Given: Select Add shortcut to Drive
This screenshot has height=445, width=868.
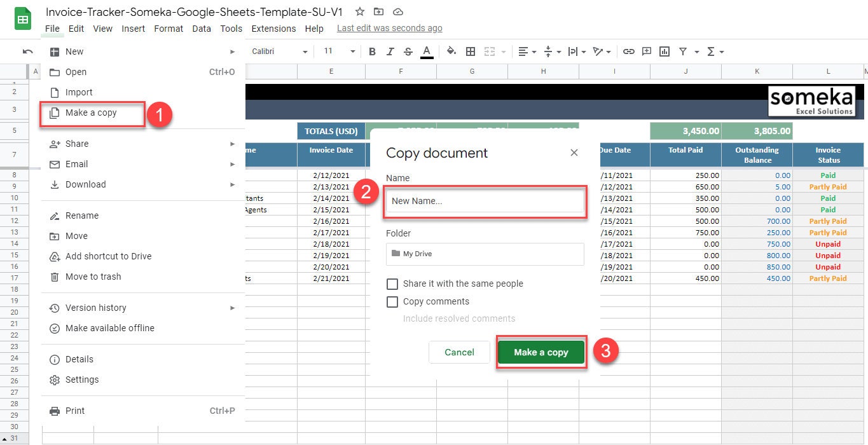Looking at the screenshot, I should point(143,256).
